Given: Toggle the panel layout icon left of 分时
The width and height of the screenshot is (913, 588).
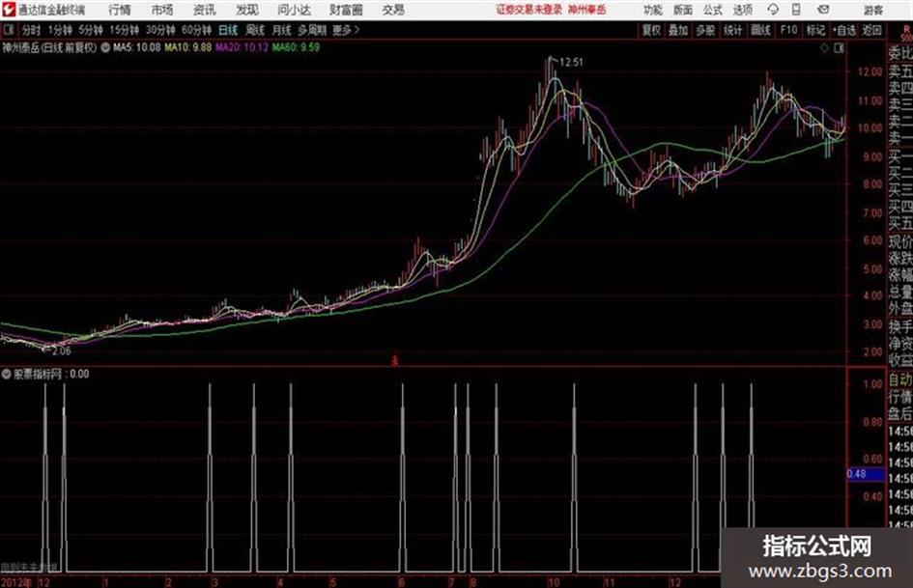Looking at the screenshot, I should tap(8, 30).
